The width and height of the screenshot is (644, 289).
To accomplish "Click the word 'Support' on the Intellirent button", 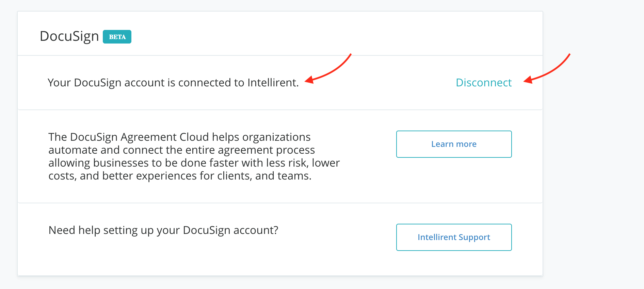I will pos(474,237).
